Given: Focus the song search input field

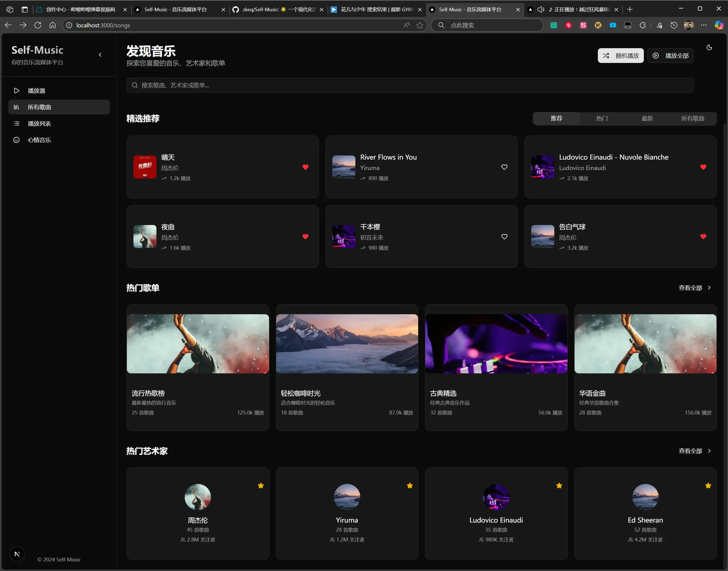Looking at the screenshot, I should [410, 85].
